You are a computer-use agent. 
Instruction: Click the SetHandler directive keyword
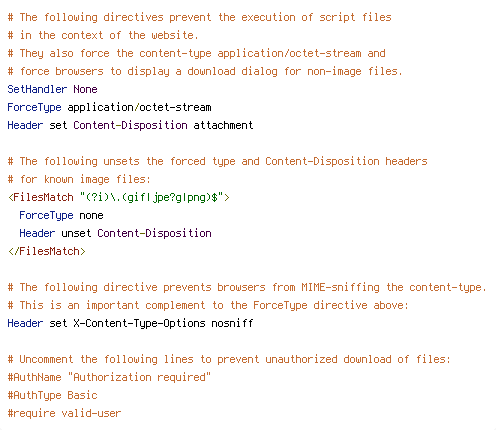37,89
